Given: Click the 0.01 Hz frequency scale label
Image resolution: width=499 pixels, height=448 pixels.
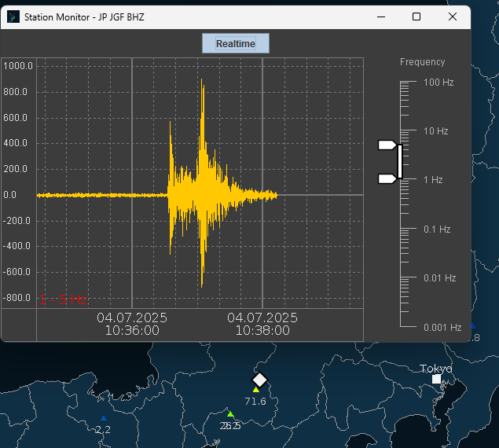Looking at the screenshot, I should [440, 278].
